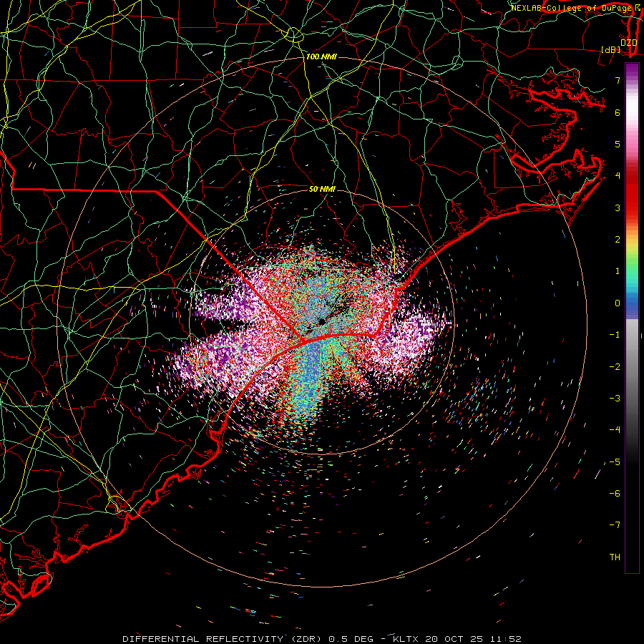Click the '1' value on the color scale
644x644 pixels.
[618, 271]
